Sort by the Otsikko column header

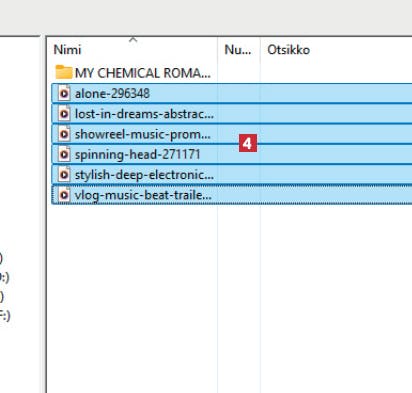(289, 50)
